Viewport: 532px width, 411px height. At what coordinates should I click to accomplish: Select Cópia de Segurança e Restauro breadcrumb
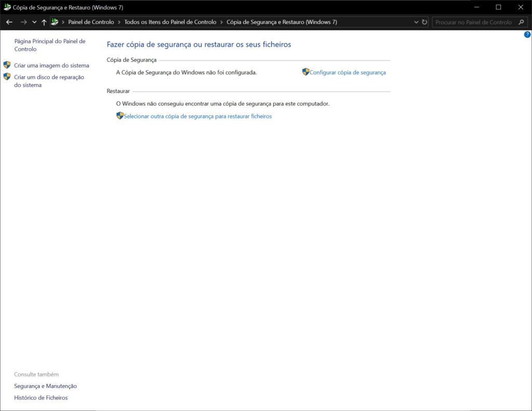pos(282,22)
